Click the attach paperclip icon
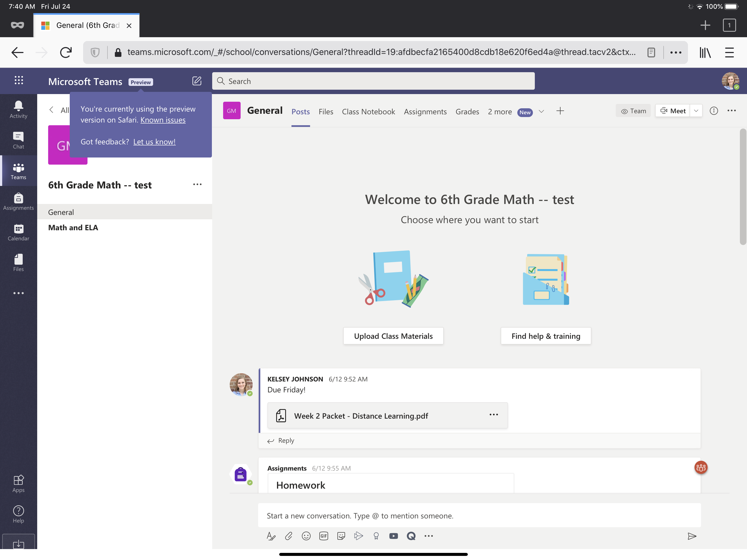Screen dimensions: 747x560 coord(288,536)
